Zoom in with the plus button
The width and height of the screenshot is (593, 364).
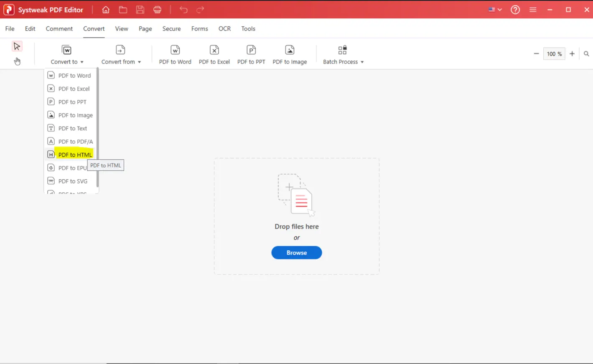(572, 54)
